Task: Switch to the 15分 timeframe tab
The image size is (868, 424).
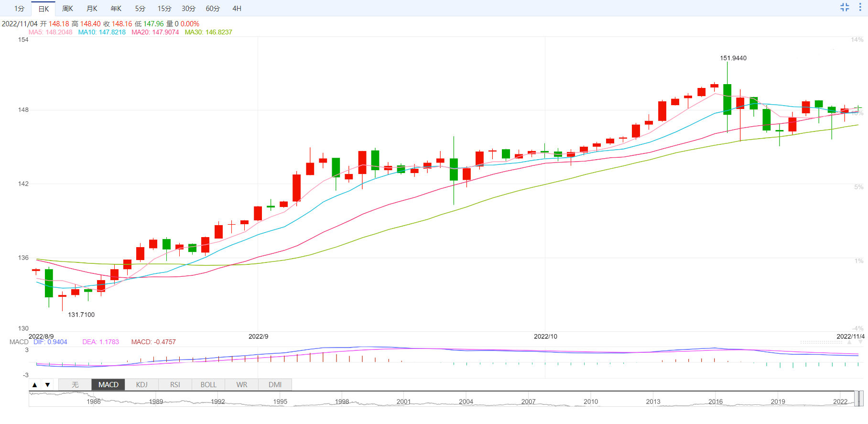Action: click(164, 9)
